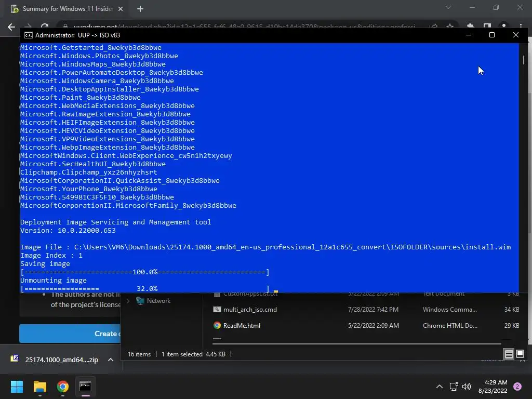Click the blue Create download package button
Screen dimensions: 532x399
70,334
